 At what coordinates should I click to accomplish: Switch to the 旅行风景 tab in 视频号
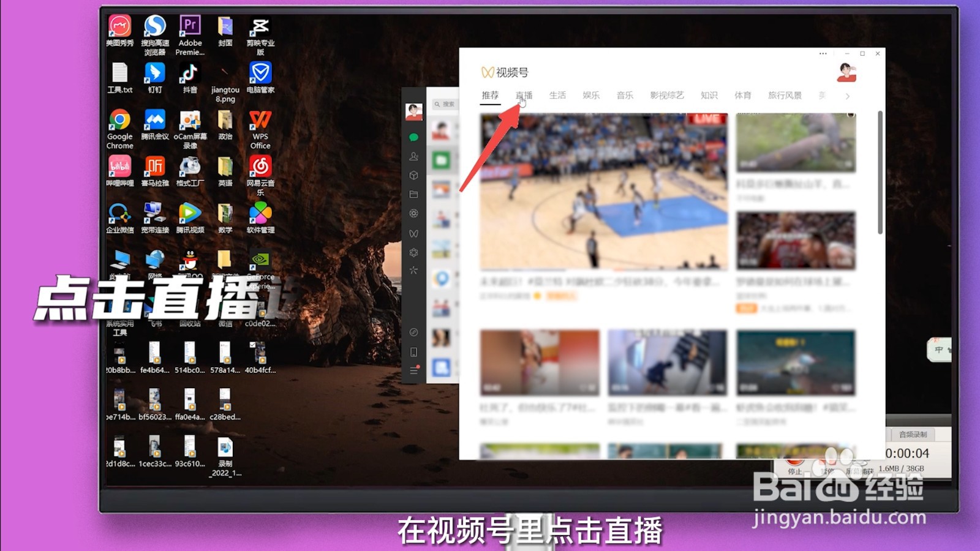[785, 95]
